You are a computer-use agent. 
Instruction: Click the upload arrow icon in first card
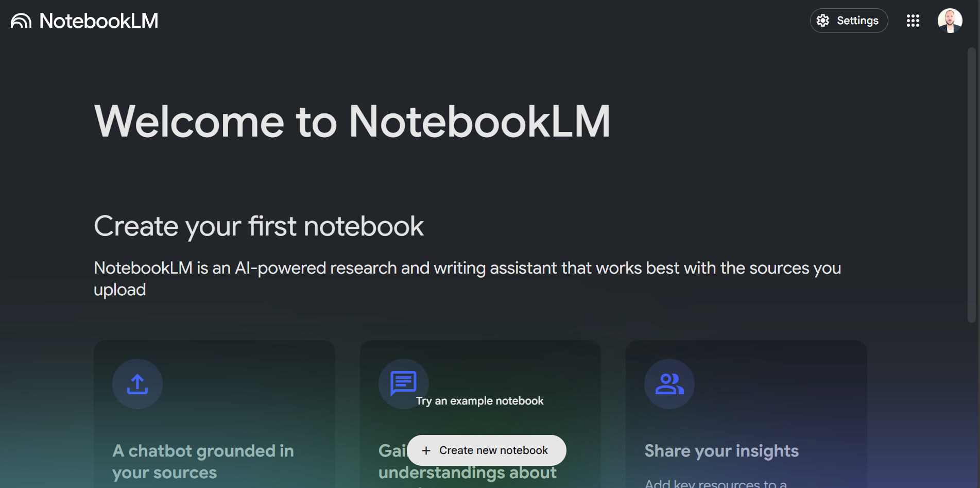pyautogui.click(x=137, y=384)
